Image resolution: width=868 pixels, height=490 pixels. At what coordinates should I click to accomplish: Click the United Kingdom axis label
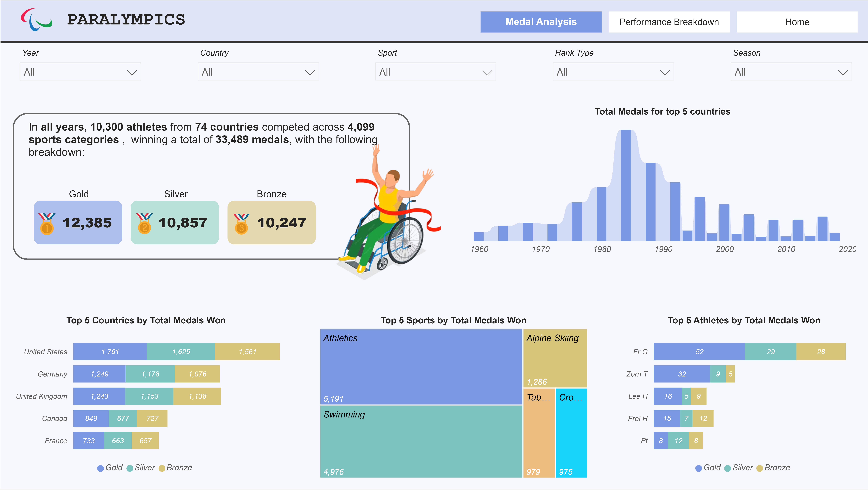pos(41,396)
